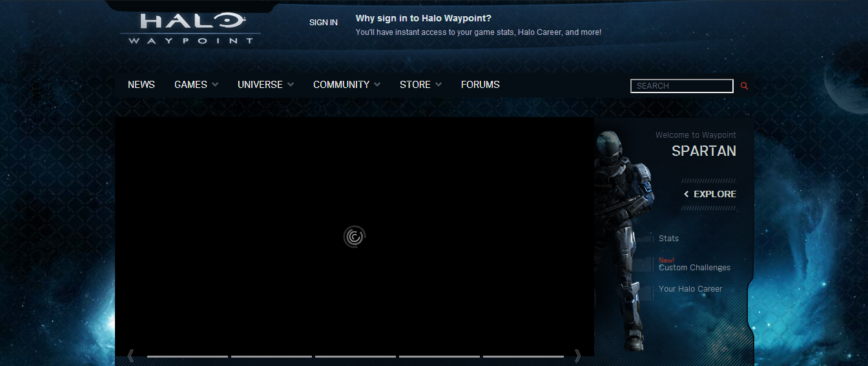Viewport: 868px width, 366px height.
Task: Expand the Universe dropdown arrow
Action: [291, 85]
